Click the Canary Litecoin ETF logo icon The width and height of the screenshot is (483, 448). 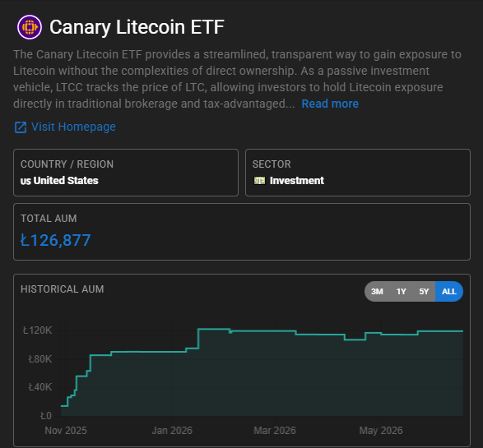[x=30, y=27]
